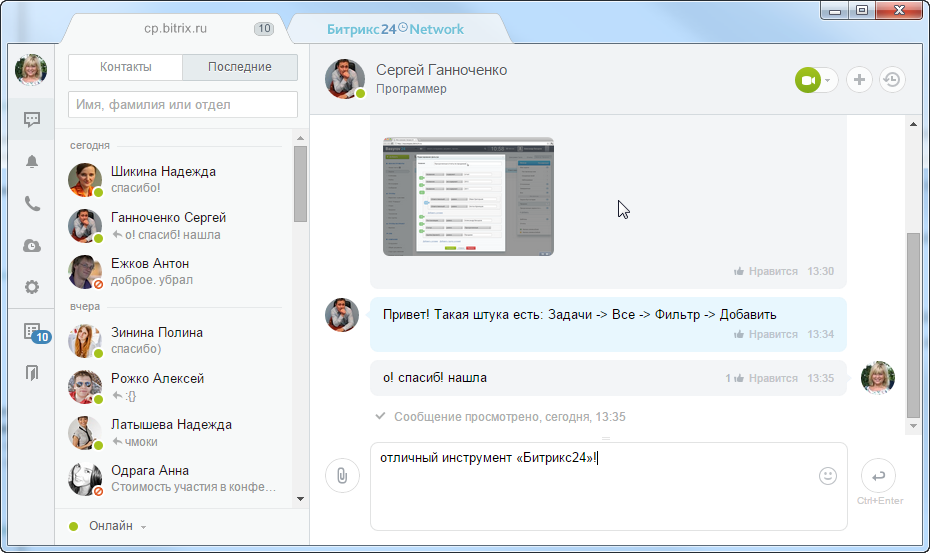Open the cloud disk icon in sidebar
Image resolution: width=930 pixels, height=553 pixels.
click(x=32, y=246)
